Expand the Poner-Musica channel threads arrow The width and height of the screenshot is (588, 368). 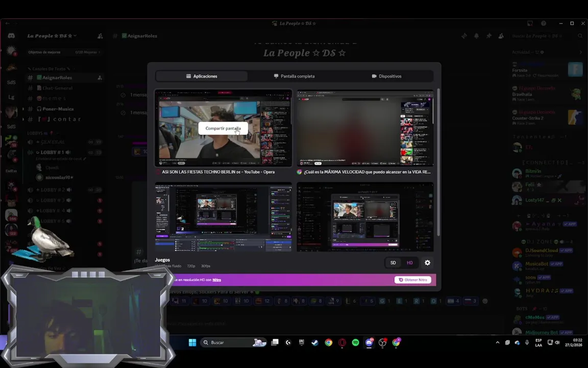click(23, 109)
